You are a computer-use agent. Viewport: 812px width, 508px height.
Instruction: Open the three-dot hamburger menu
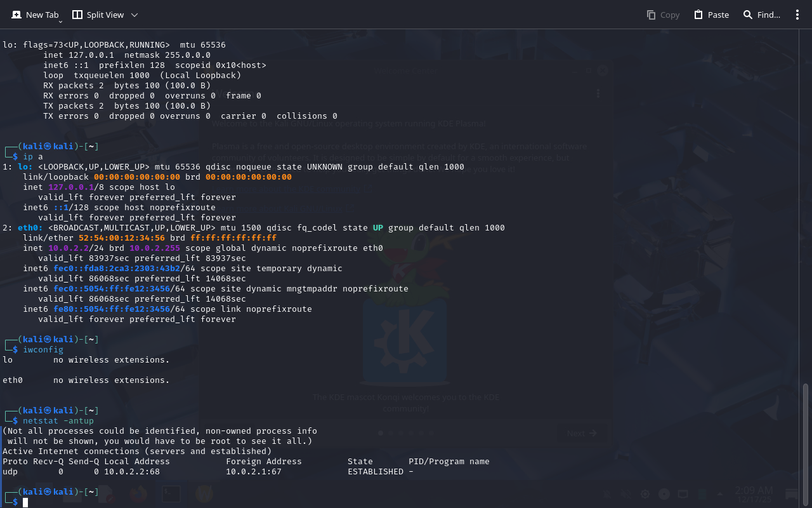pyautogui.click(x=797, y=15)
